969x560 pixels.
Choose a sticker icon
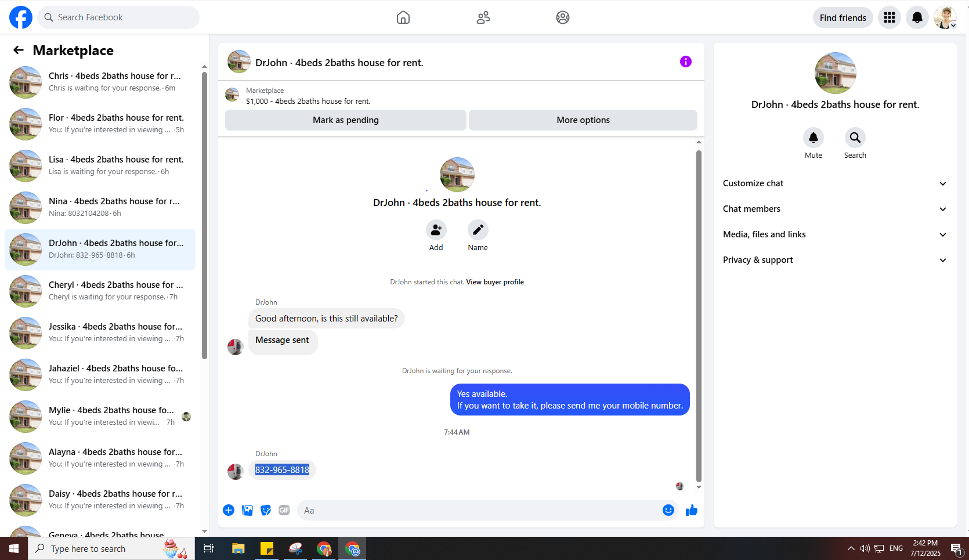tap(266, 510)
